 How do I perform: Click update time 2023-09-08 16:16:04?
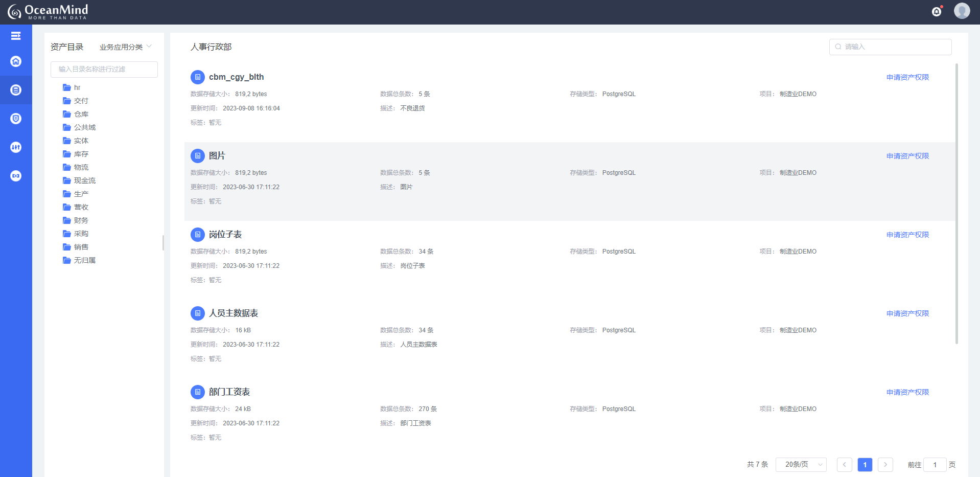pyautogui.click(x=251, y=108)
